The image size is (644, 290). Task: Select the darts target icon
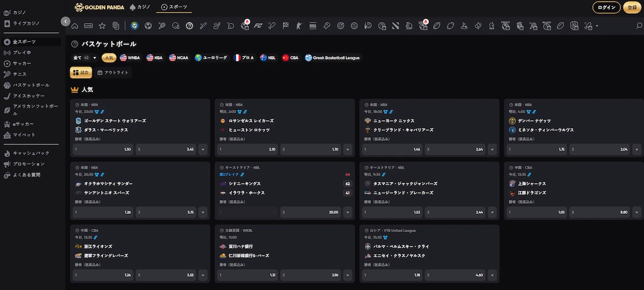(341, 26)
